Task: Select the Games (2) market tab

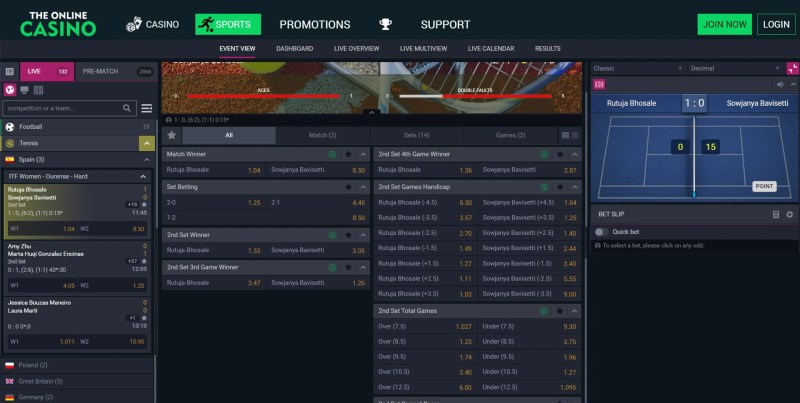Action: pos(510,135)
